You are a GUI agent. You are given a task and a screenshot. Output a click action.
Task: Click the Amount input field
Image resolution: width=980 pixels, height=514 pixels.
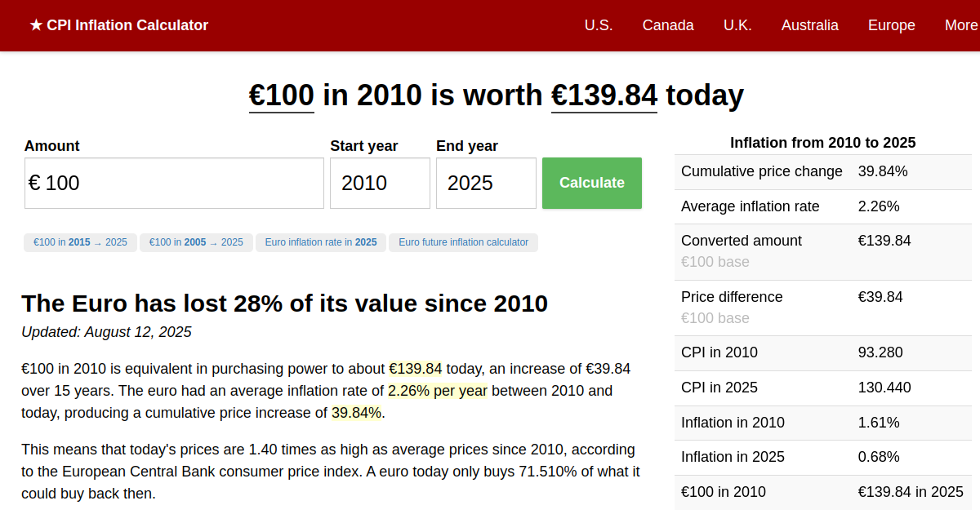[x=174, y=184]
